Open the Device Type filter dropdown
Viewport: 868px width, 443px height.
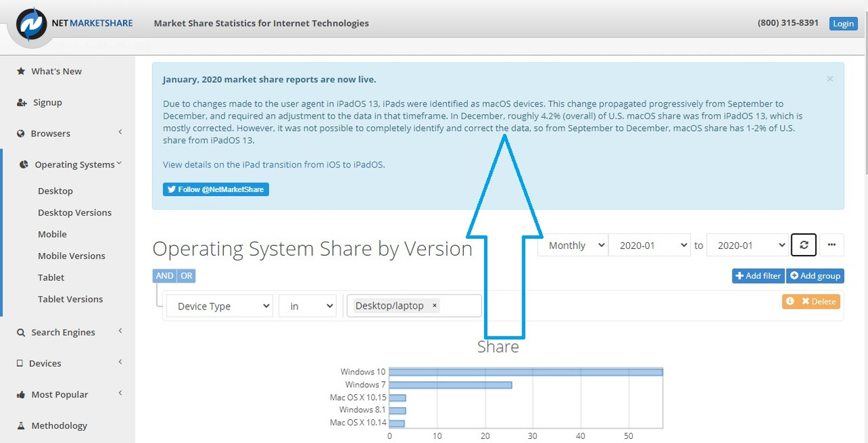pyautogui.click(x=220, y=306)
